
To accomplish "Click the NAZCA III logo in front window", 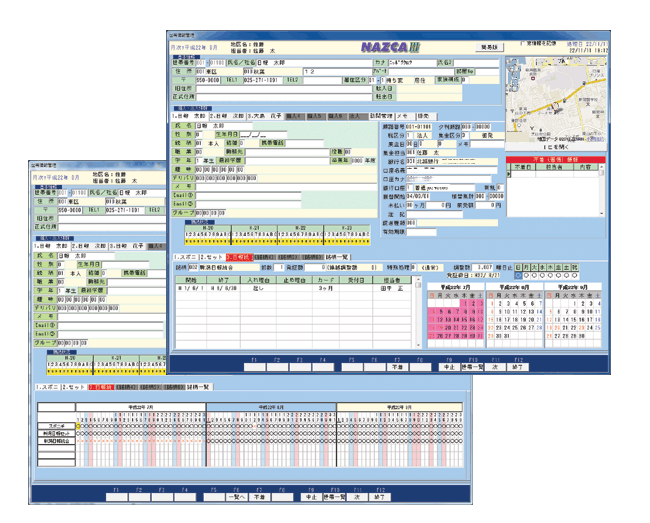I will [390, 47].
